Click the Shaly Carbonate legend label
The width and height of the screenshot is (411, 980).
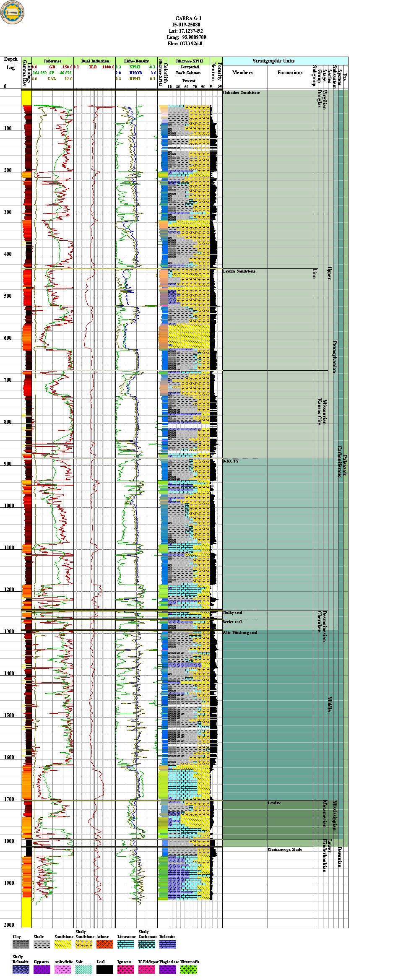(148, 934)
